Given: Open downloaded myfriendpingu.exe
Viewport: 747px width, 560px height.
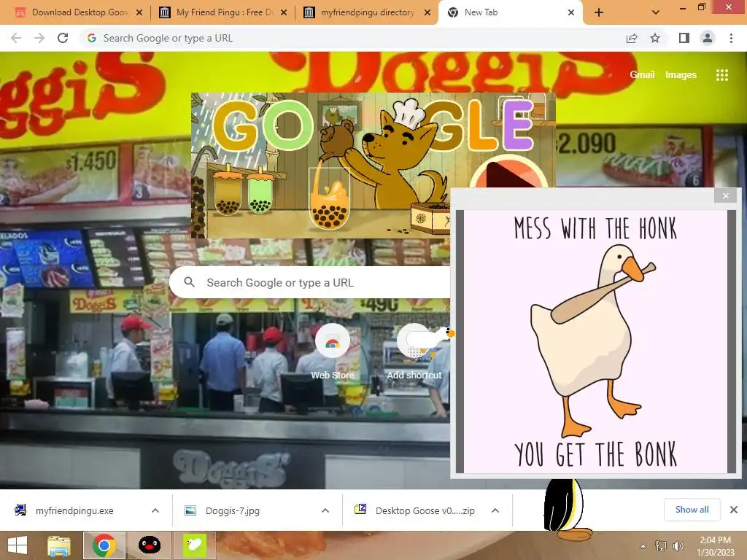Looking at the screenshot, I should [x=74, y=510].
